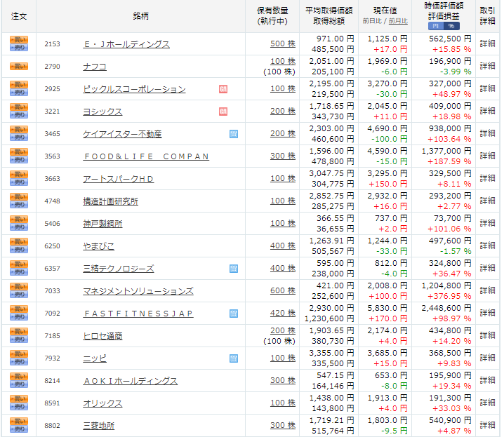Click the 売り sell button for 5406 神戸製鋼所
Viewport: 504px width, 437px height.
point(19,227)
